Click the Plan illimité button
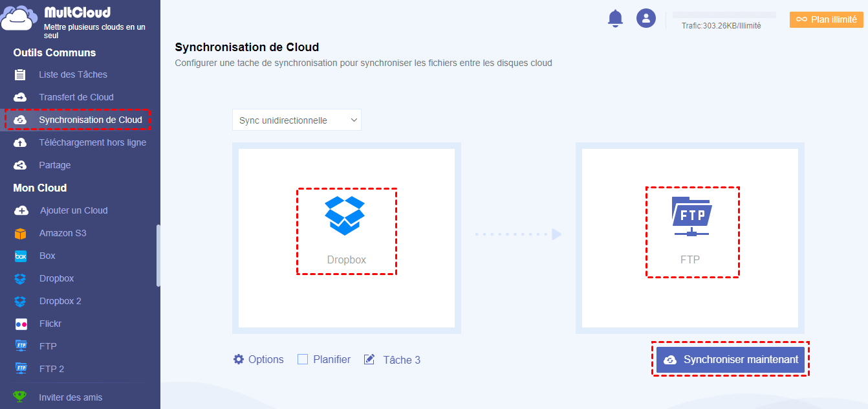This screenshot has width=868, height=409. tap(827, 19)
